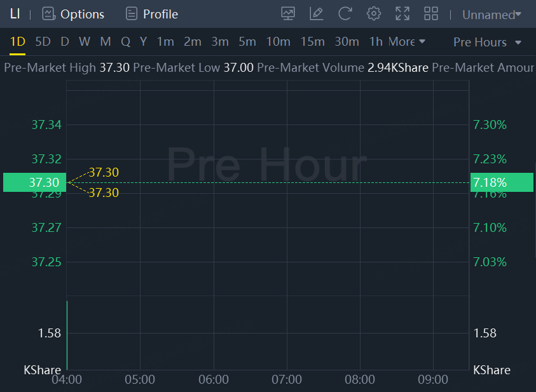Select the 1D timeframe tab
The height and width of the screenshot is (392, 536).
click(x=17, y=42)
